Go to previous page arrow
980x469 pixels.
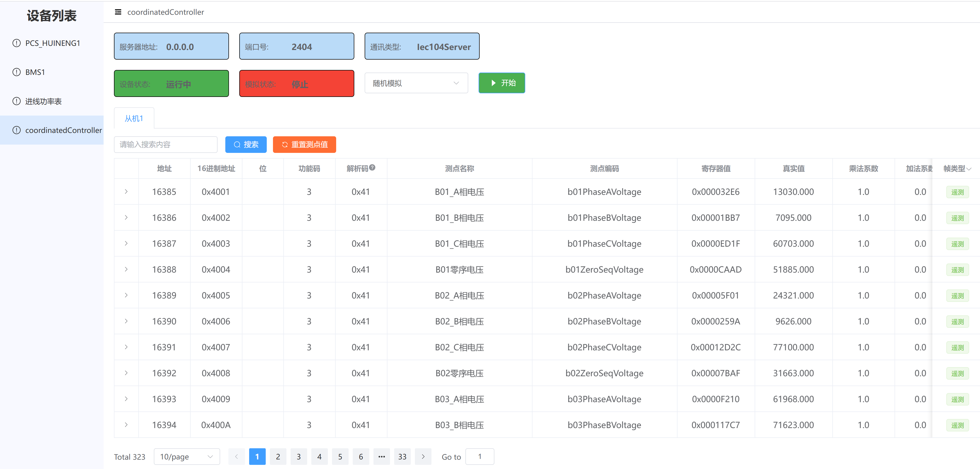(x=236, y=457)
